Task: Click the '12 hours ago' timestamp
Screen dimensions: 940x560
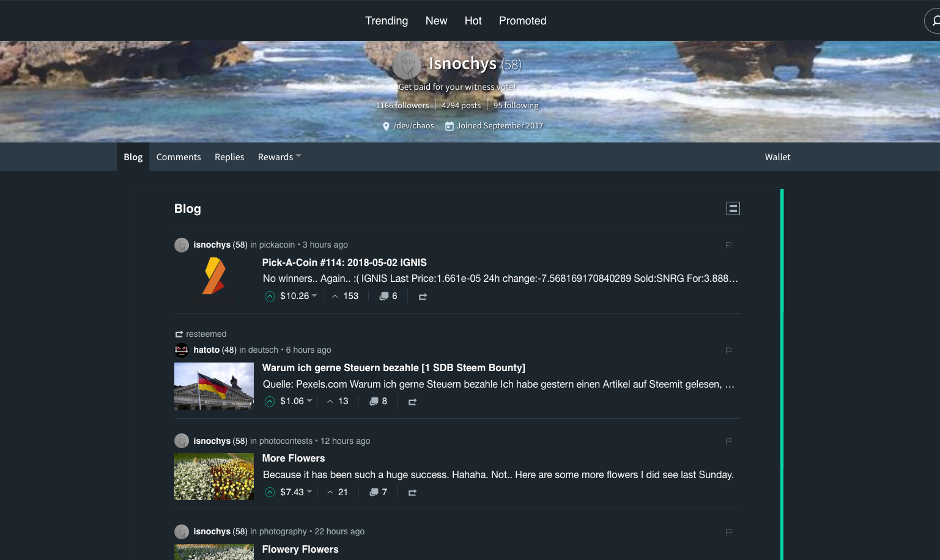Action: [x=346, y=441]
